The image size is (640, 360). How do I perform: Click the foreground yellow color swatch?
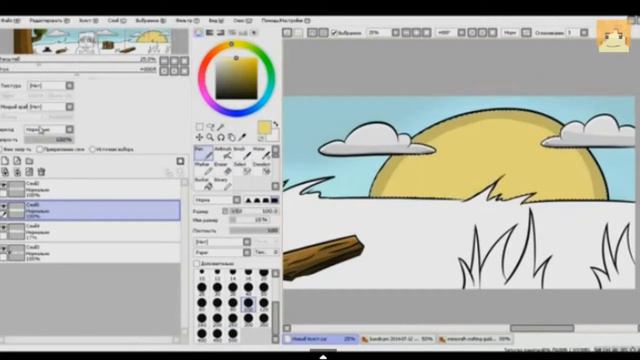pyautogui.click(x=264, y=127)
